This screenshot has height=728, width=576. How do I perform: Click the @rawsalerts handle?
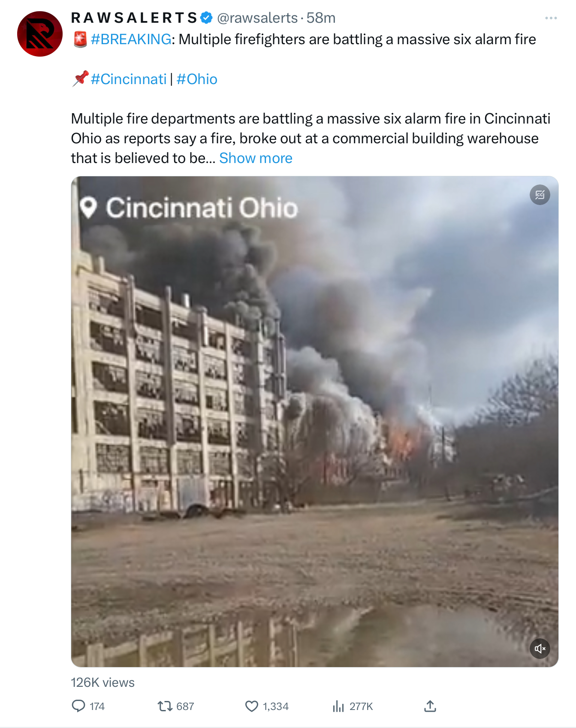pyautogui.click(x=257, y=18)
